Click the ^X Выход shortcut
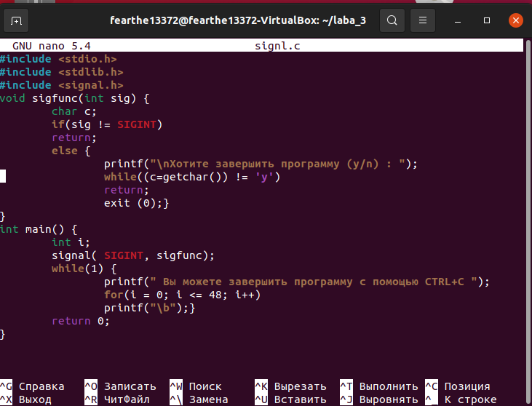This screenshot has height=406, width=532. tap(25, 399)
